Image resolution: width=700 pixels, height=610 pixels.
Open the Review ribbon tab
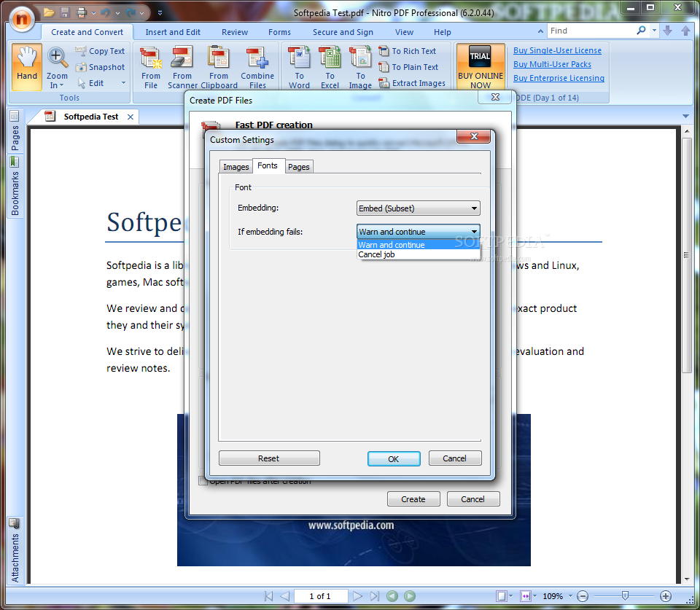[235, 32]
